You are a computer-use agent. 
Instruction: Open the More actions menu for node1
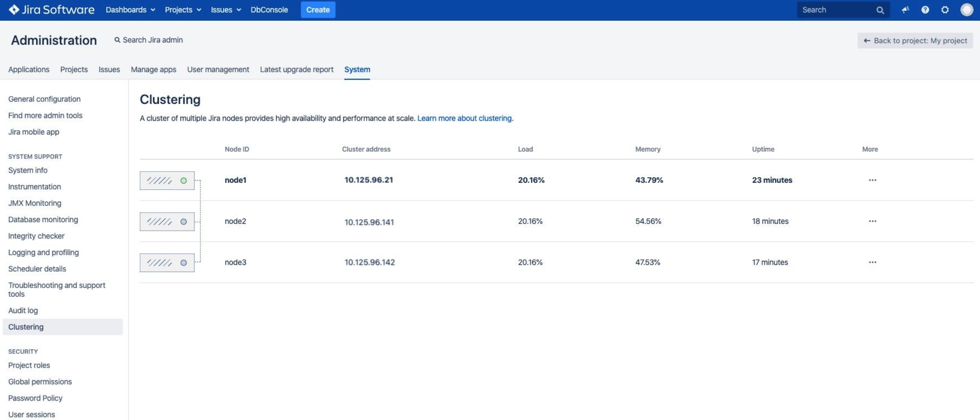872,180
